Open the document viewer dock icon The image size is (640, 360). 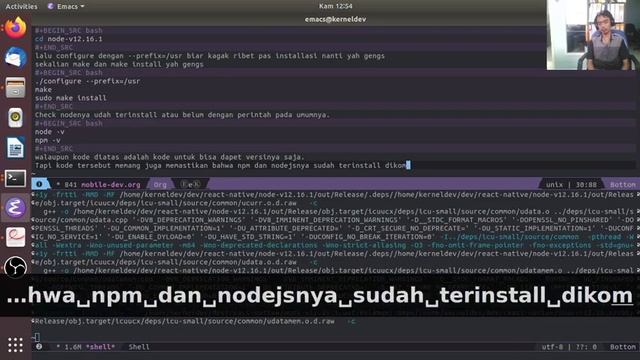(16, 238)
